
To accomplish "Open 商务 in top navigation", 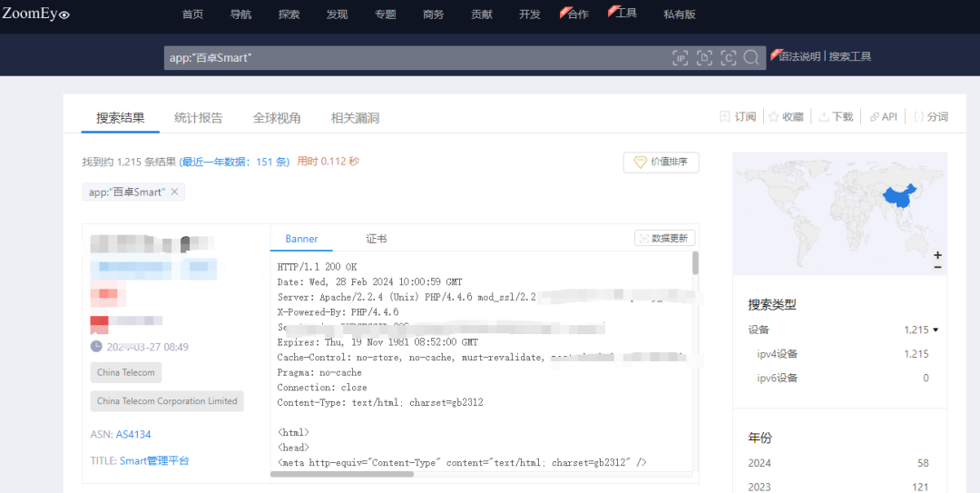I will (x=433, y=15).
